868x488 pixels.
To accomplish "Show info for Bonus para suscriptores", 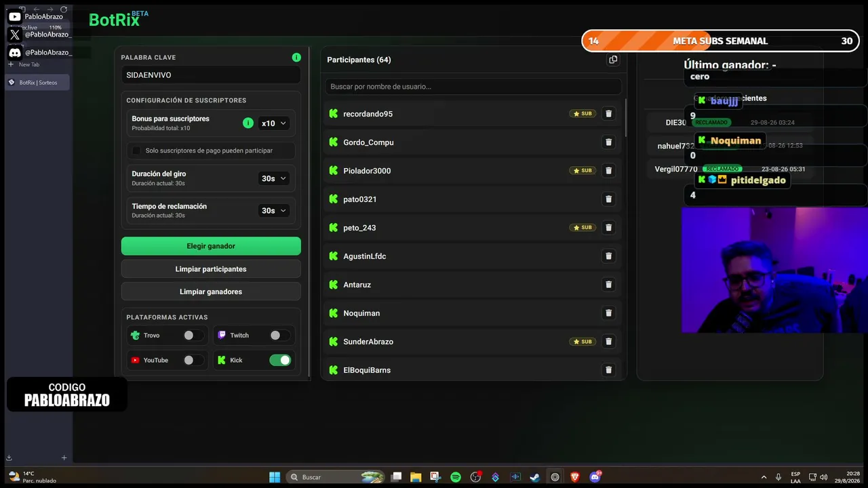I will 248,123.
